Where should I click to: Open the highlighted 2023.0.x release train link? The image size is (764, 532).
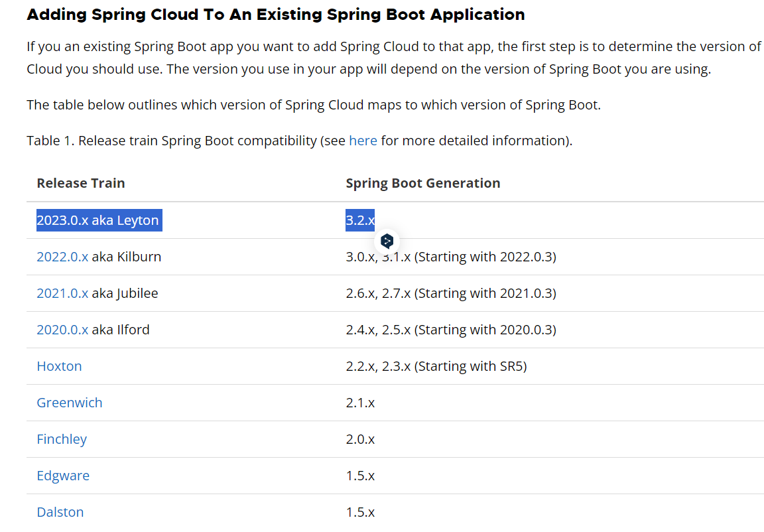click(x=62, y=220)
